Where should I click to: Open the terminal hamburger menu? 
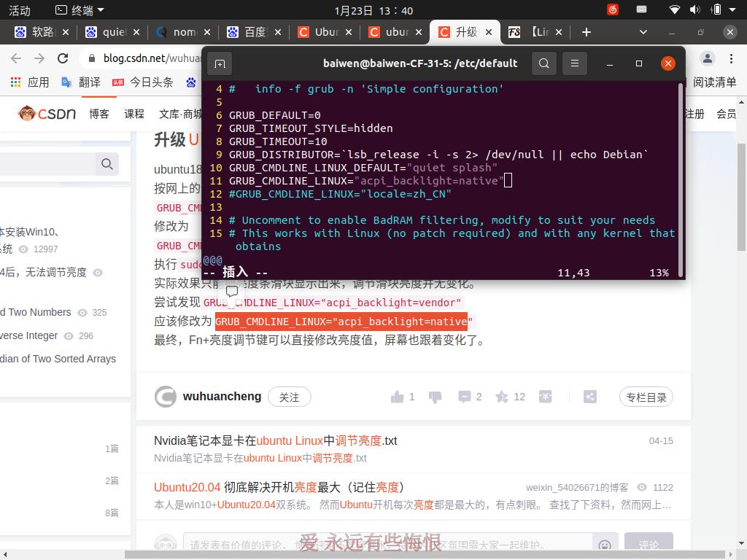(575, 63)
